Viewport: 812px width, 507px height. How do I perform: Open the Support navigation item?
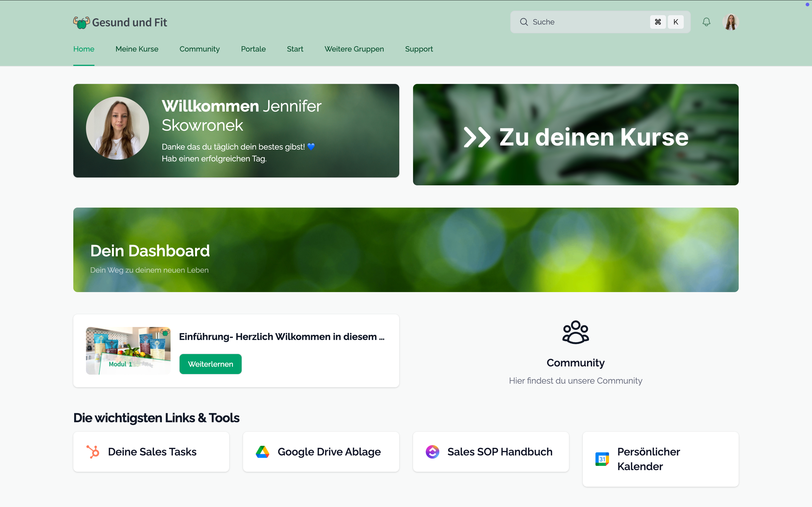coord(419,49)
